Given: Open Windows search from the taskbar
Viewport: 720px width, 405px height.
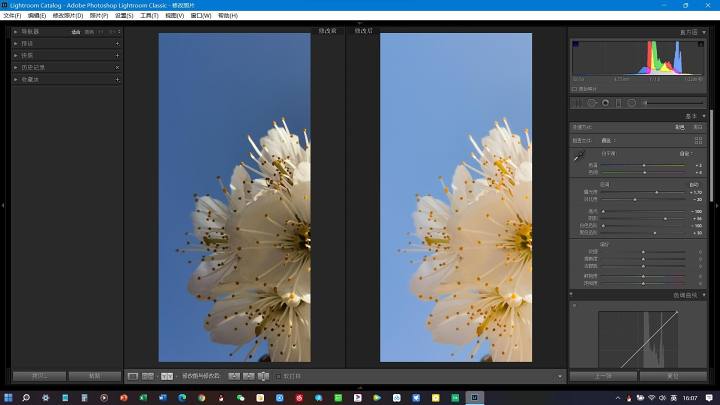Looking at the screenshot, I should click(x=26, y=398).
